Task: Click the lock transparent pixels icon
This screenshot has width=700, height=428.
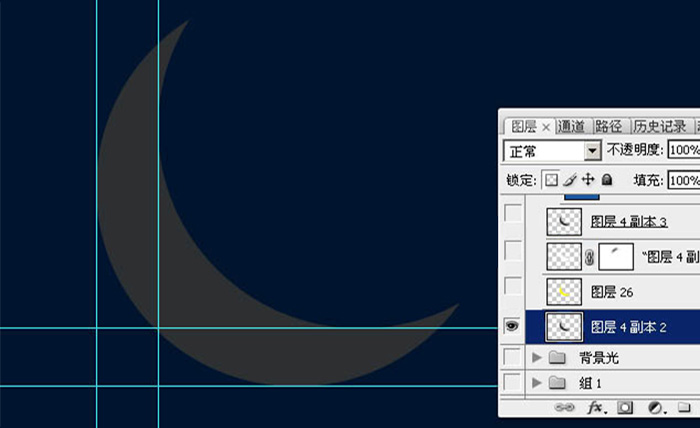Action: click(551, 181)
